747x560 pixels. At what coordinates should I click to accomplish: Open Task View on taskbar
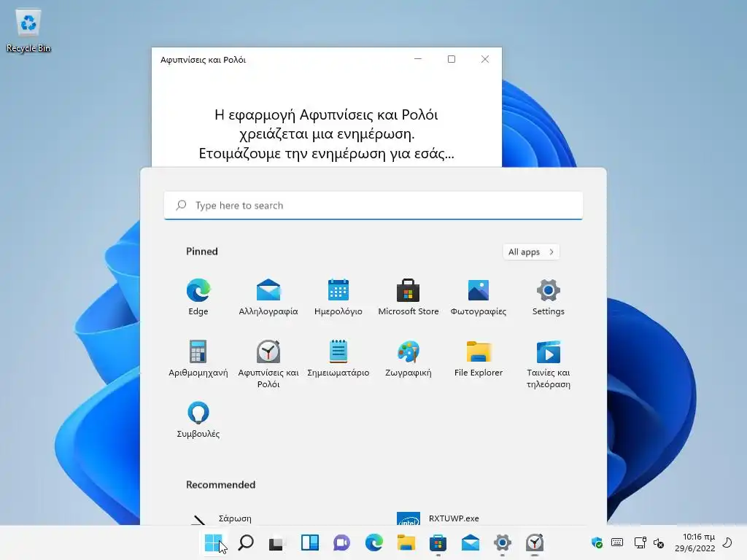click(276, 542)
